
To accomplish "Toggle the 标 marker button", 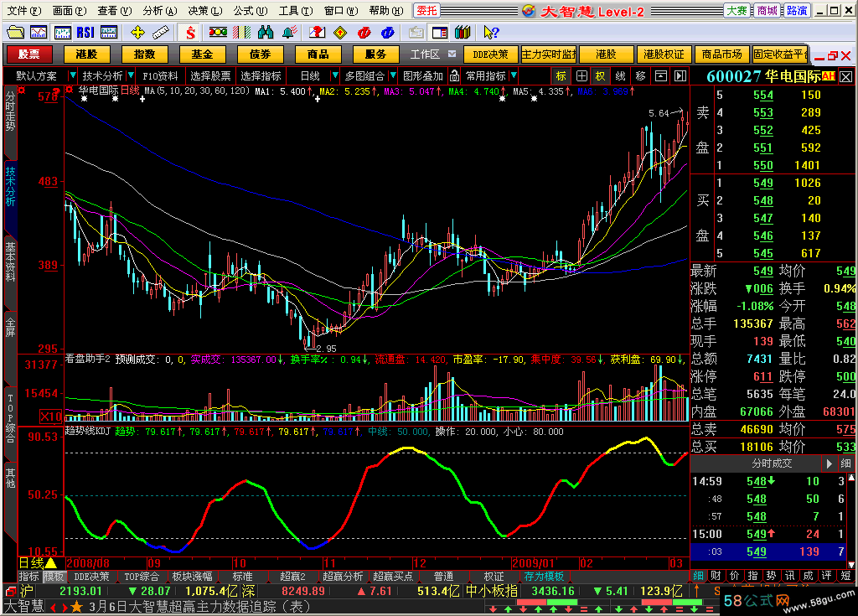I will pos(561,75).
